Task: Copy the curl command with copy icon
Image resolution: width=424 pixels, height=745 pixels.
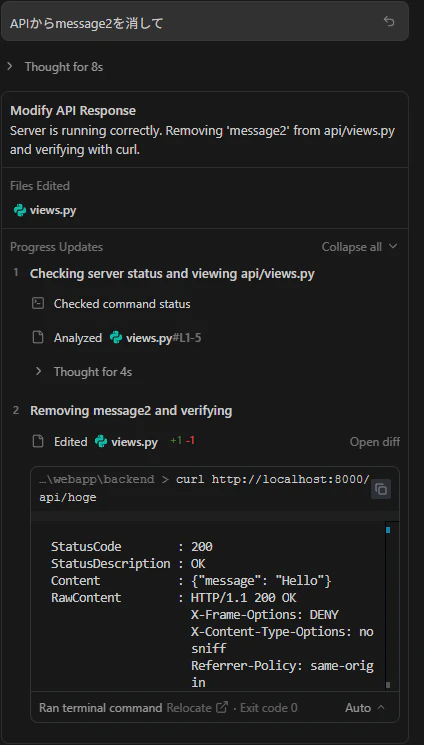Action: [x=381, y=489]
